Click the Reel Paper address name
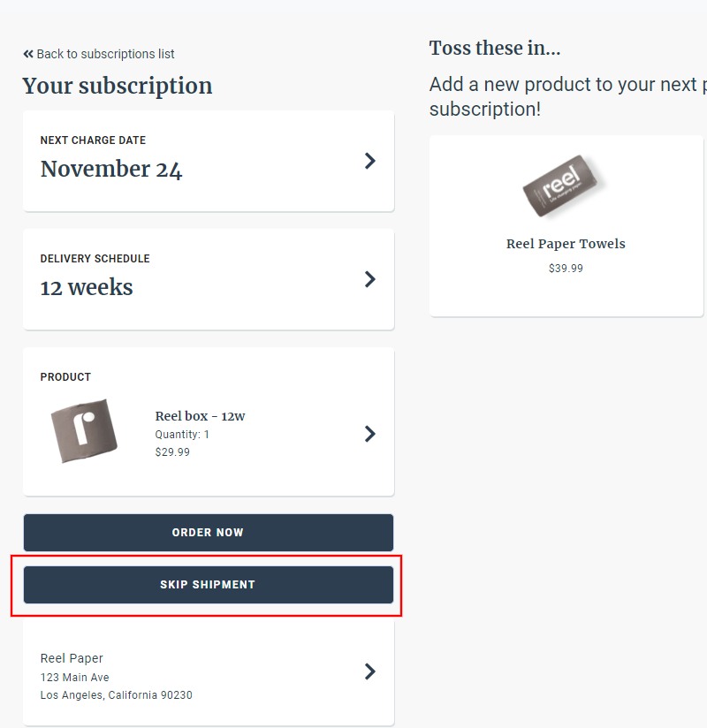707x728 pixels. pyautogui.click(x=72, y=658)
